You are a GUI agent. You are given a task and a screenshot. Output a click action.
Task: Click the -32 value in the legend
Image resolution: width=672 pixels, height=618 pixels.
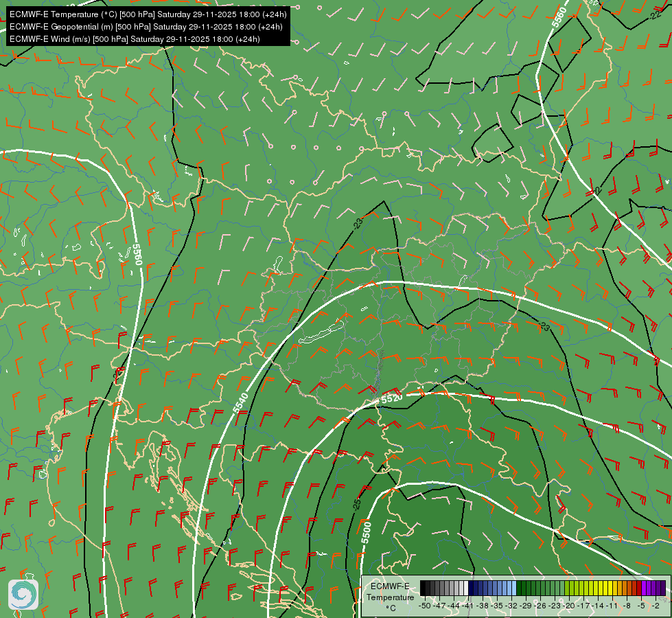click(x=511, y=606)
